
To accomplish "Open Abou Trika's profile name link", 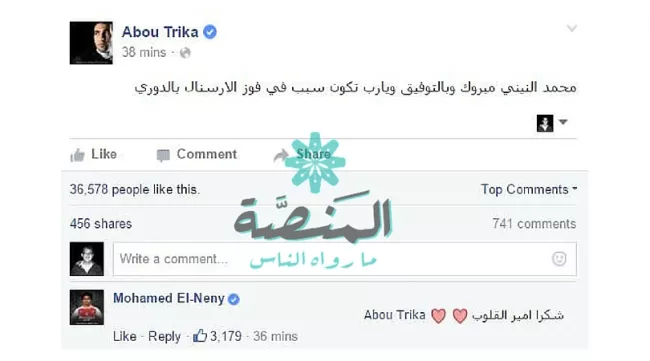I will 160,32.
